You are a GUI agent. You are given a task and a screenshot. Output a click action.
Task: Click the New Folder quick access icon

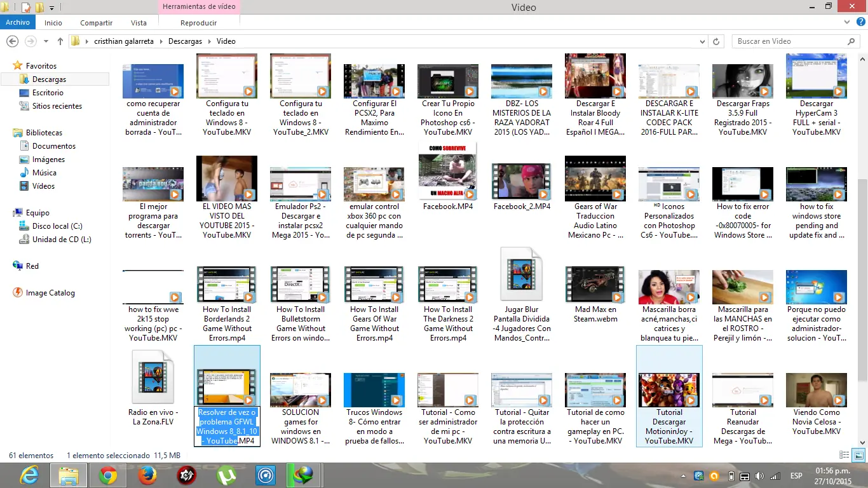click(x=39, y=8)
